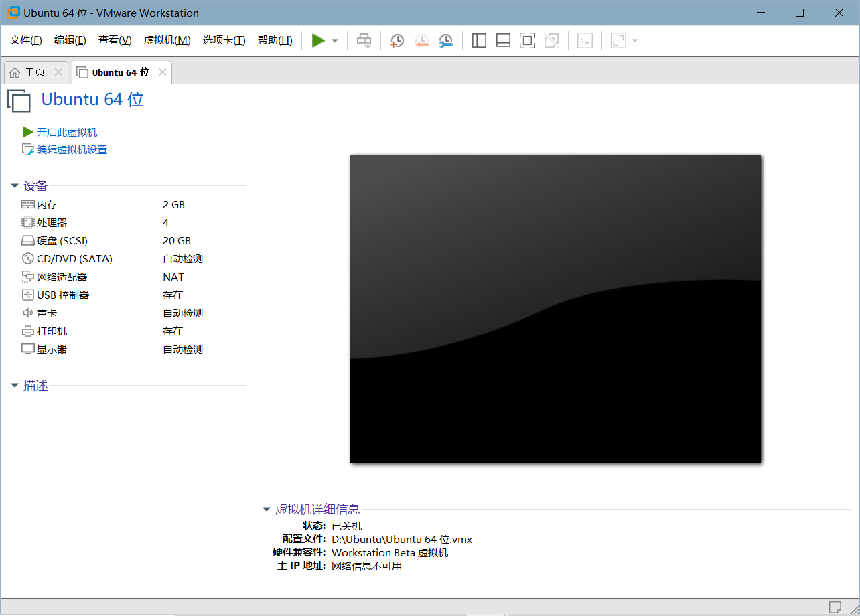Select the 显示器 device row
Viewport: 860px width, 616px height.
tap(133, 350)
